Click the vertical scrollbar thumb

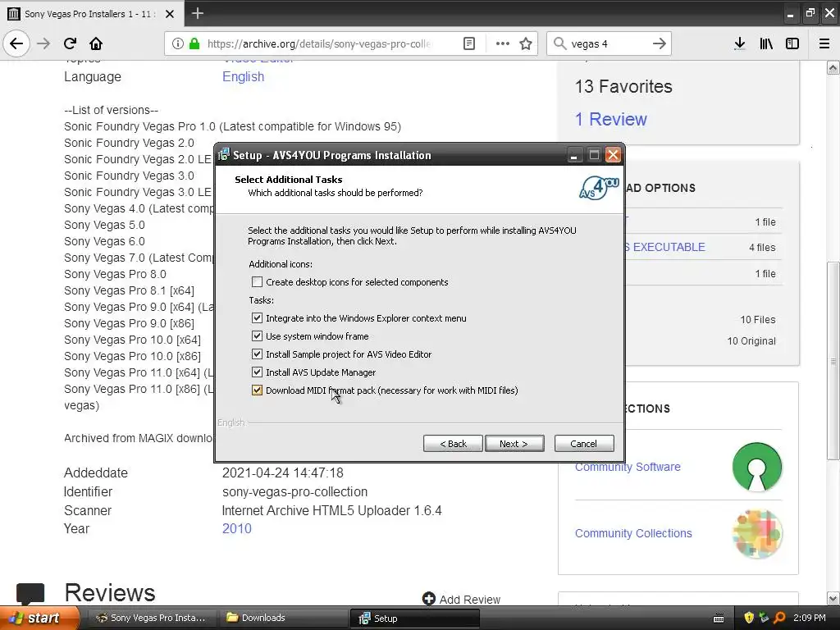833,361
